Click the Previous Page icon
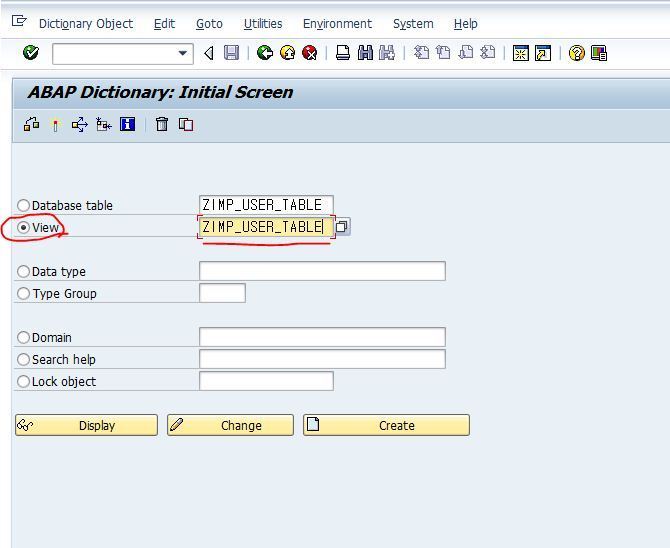 443,53
